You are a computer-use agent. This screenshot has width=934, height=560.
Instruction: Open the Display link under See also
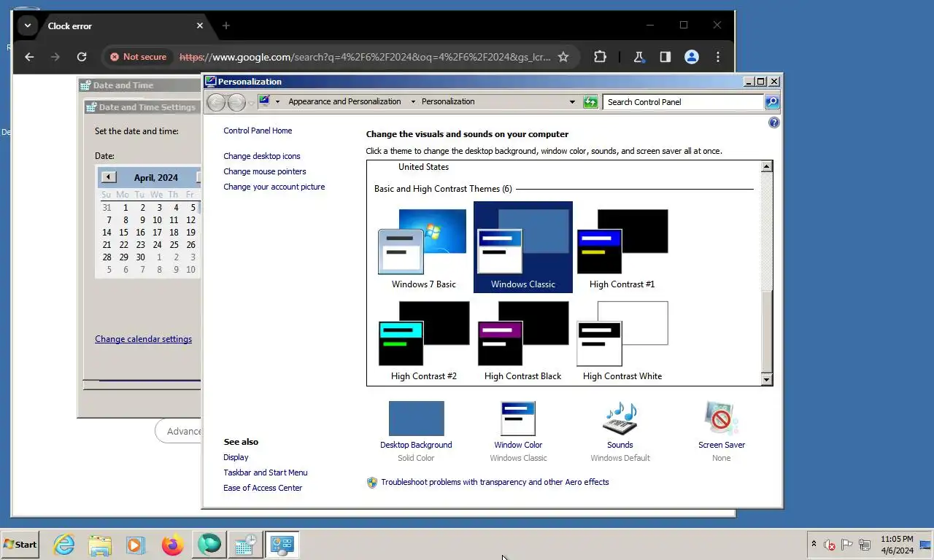click(236, 457)
